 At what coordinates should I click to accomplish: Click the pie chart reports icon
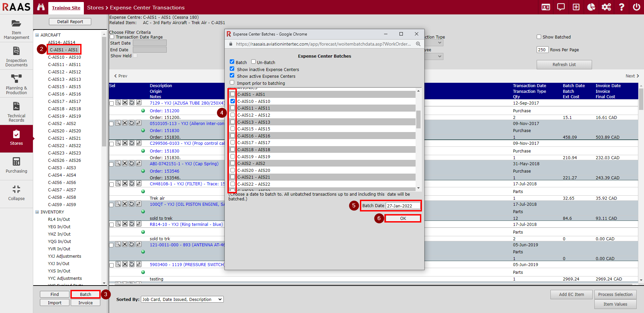point(591,7)
